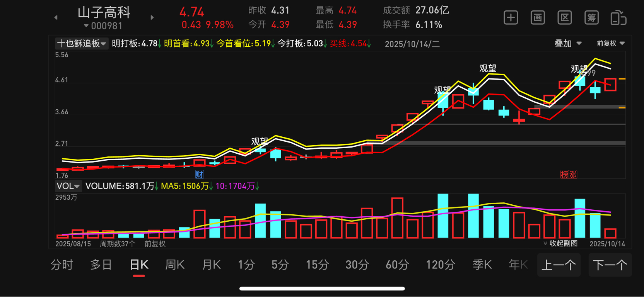Select the 1分 one-minute tab

pyautogui.click(x=246, y=265)
